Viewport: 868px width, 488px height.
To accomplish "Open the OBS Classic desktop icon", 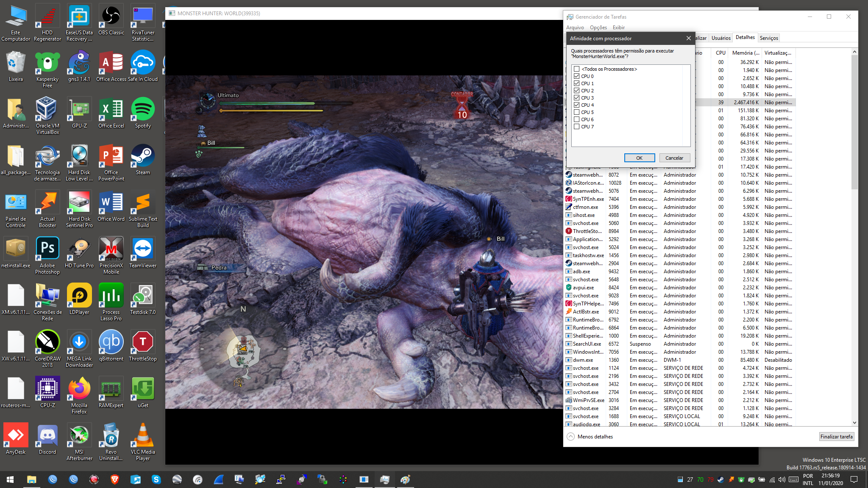I will (111, 20).
